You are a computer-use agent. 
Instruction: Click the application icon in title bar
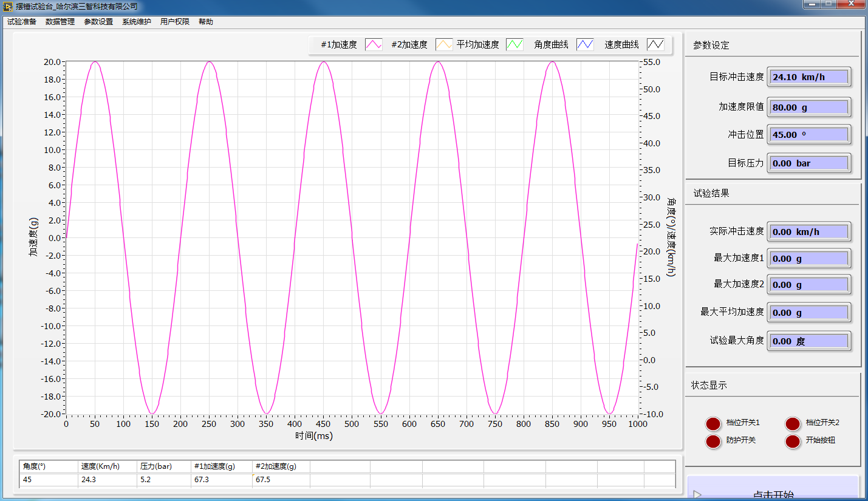point(8,7)
